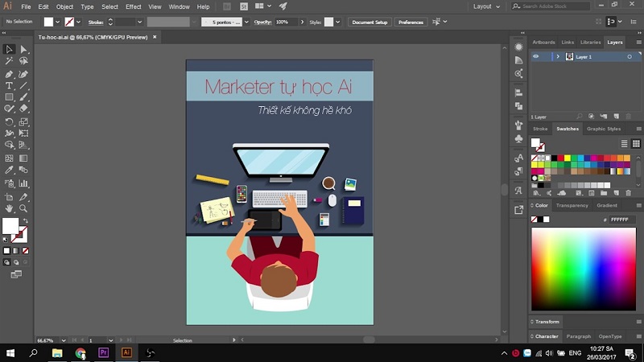Click the large Fill color box
The height and width of the screenshot is (362, 644).
tap(10, 226)
